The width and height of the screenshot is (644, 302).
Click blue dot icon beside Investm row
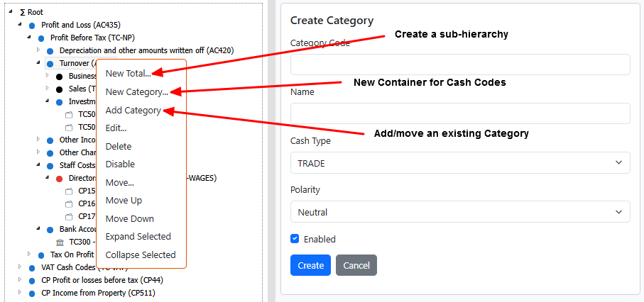(59, 102)
